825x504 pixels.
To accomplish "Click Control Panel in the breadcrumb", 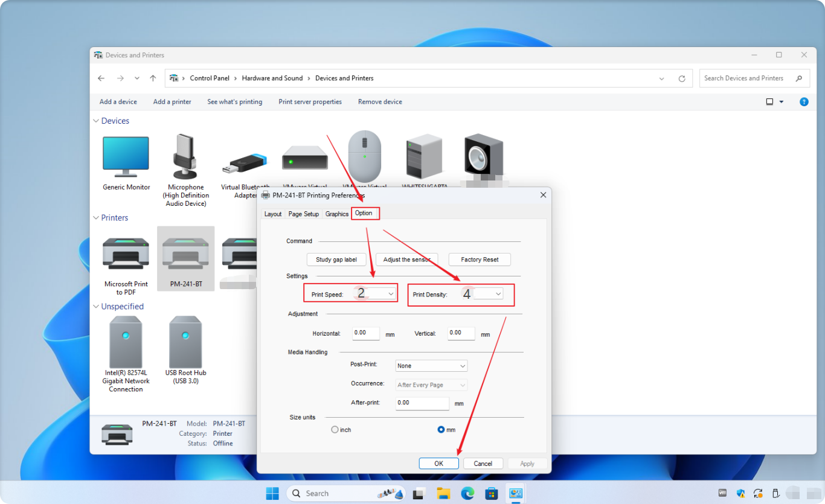I will coord(210,78).
